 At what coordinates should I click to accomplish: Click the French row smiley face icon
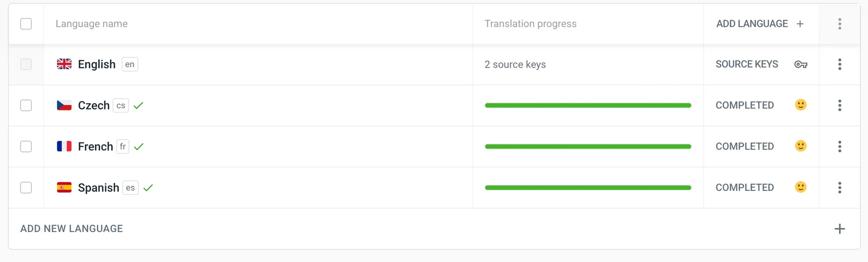click(x=801, y=146)
